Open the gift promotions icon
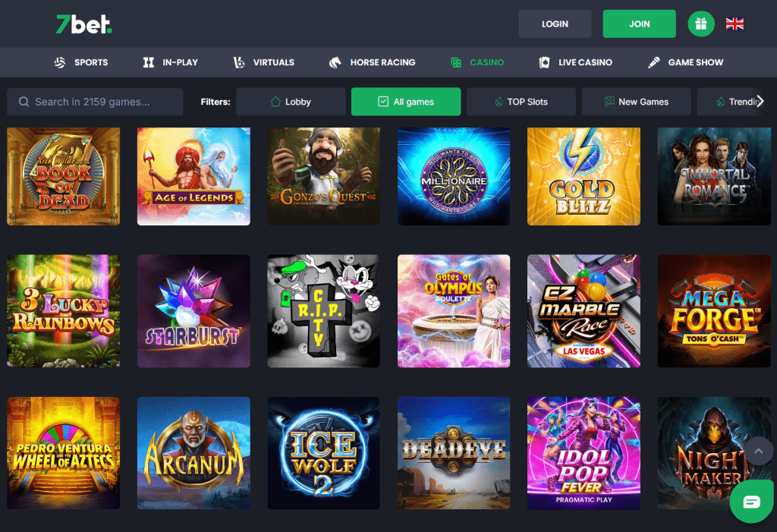Screen dimensions: 777x532 coord(700,24)
